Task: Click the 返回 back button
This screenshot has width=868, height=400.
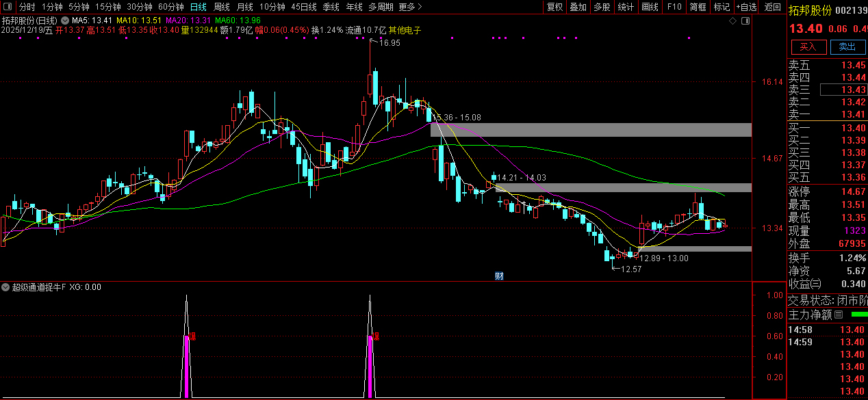Action: tap(773, 7)
